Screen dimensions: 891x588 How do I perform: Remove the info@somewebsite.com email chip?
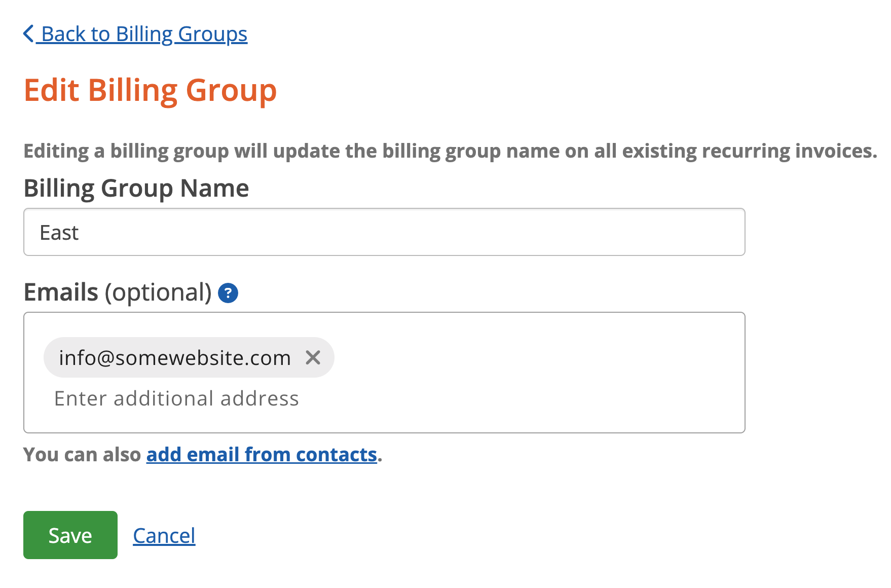click(313, 357)
